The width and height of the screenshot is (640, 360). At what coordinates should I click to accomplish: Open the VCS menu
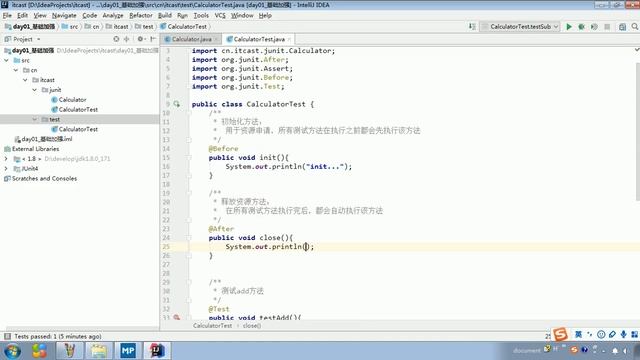220,16
